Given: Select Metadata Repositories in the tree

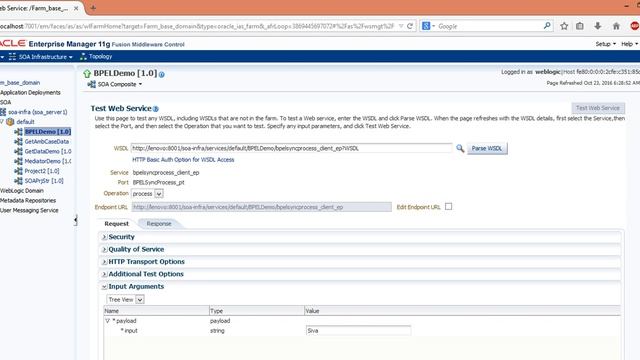Looking at the screenshot, I should click(x=28, y=200).
